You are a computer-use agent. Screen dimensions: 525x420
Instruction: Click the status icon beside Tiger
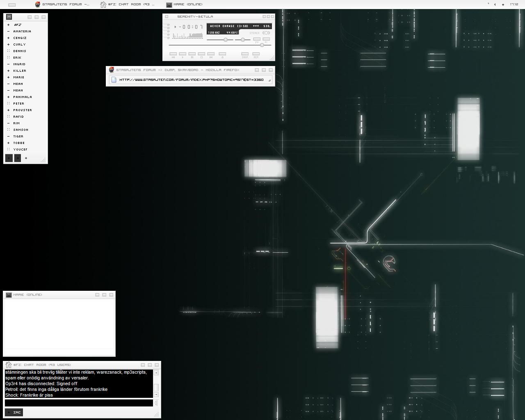click(x=8, y=136)
